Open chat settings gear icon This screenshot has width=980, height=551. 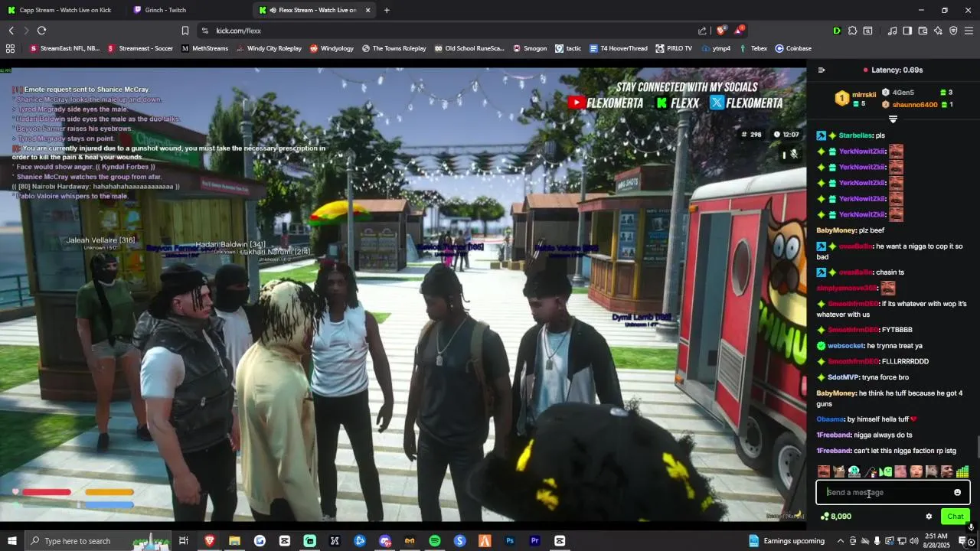(x=929, y=517)
